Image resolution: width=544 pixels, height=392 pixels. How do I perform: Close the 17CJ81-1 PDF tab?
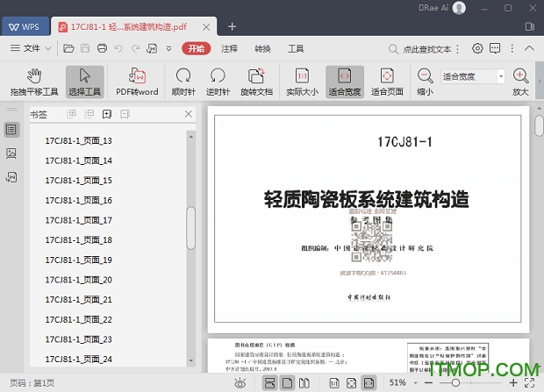206,27
